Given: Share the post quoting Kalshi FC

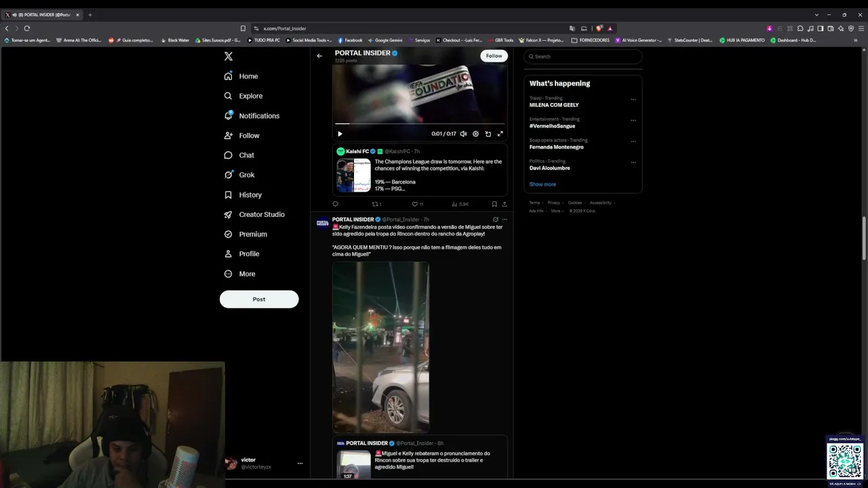Looking at the screenshot, I should 505,204.
